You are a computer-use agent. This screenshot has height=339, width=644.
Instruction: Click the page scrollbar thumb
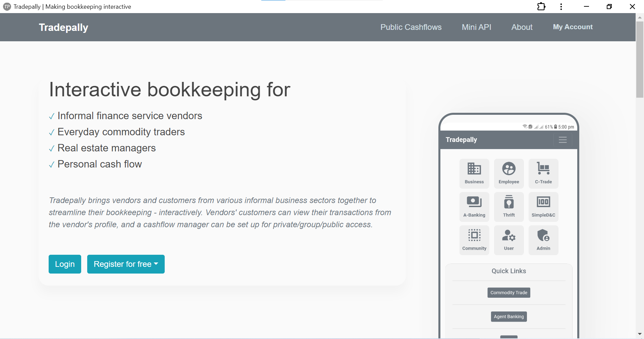(x=640, y=60)
